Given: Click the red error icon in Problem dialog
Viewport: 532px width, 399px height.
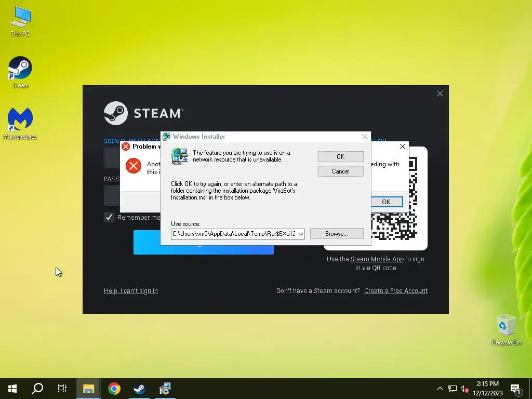Looking at the screenshot, I should [x=134, y=166].
